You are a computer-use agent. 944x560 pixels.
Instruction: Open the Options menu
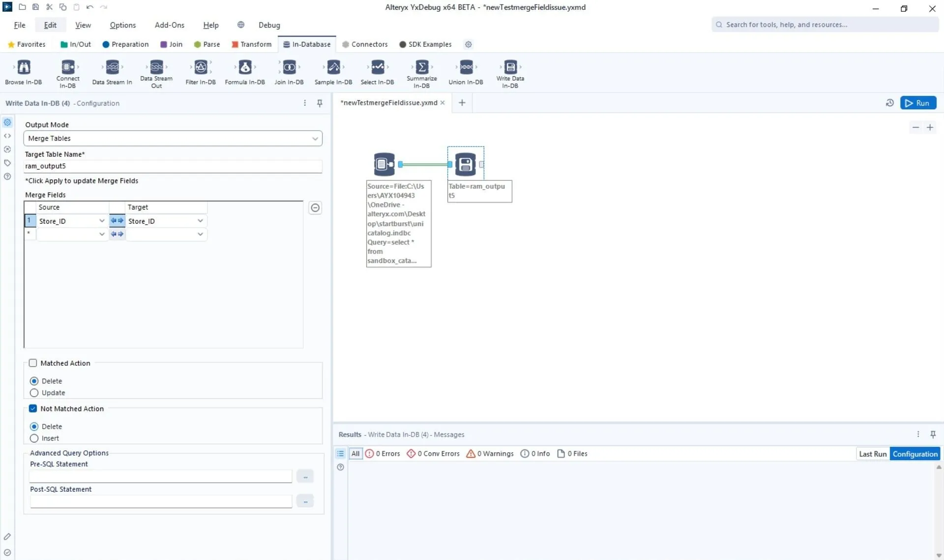pos(122,25)
